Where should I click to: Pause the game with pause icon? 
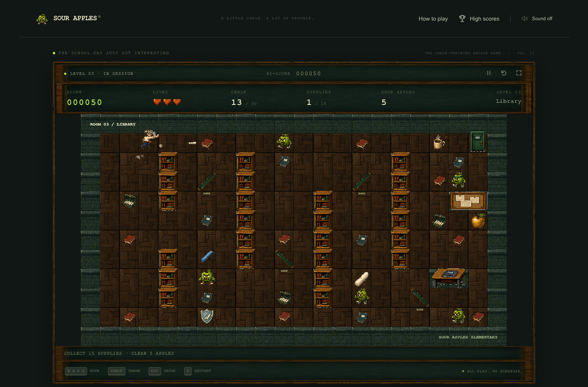(489, 73)
